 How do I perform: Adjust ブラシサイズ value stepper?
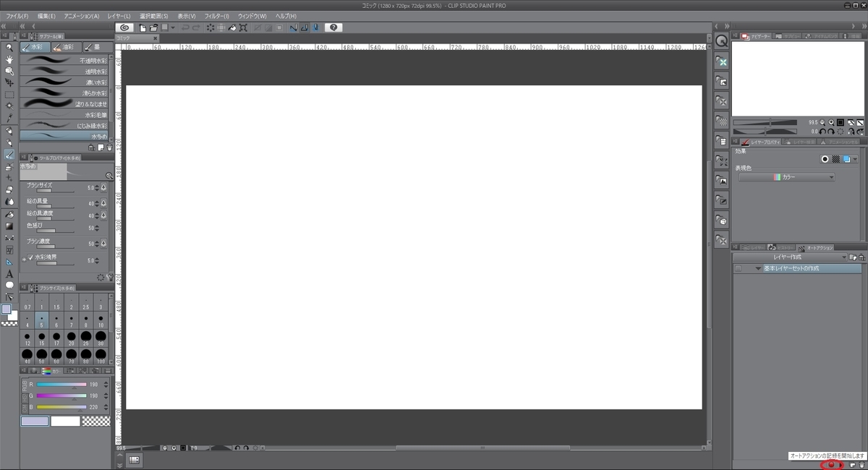[x=97, y=187]
